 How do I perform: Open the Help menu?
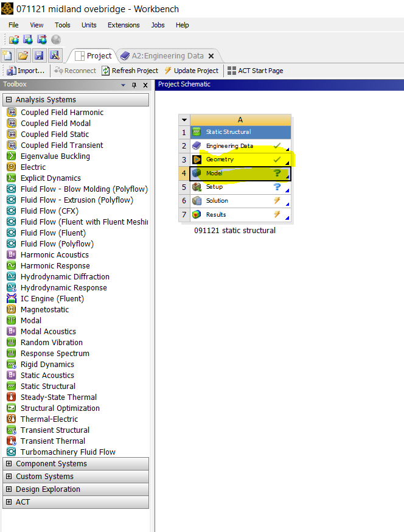click(182, 25)
